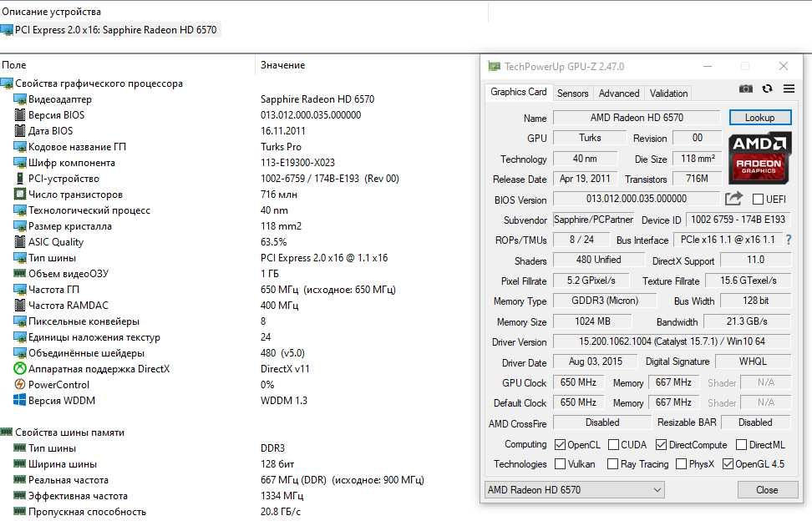Click the AMD Radeon Graphics logo
812x531 pixels.
759,159
